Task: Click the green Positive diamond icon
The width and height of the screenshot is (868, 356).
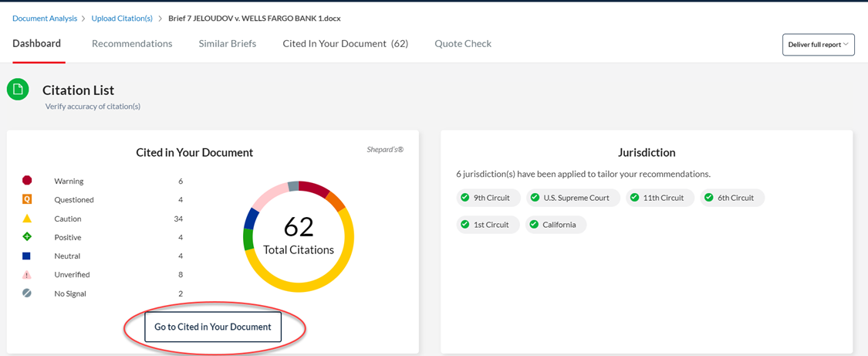Action: (26, 237)
